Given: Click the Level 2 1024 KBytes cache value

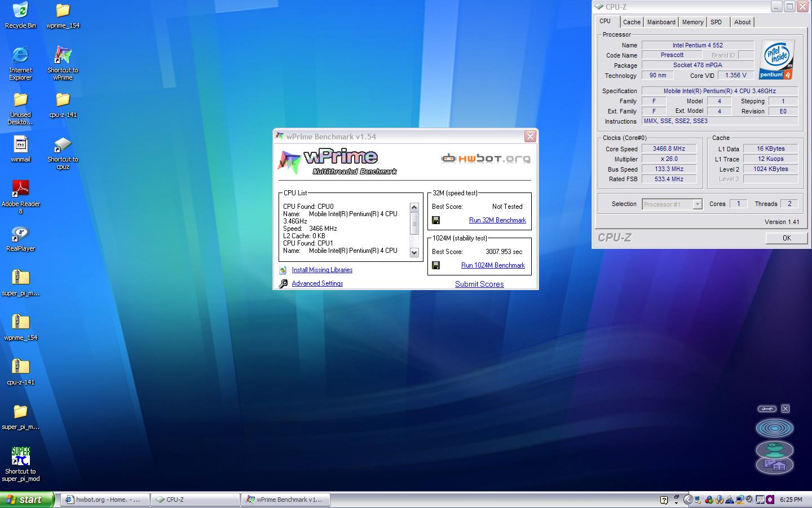Looking at the screenshot, I should pos(770,169).
